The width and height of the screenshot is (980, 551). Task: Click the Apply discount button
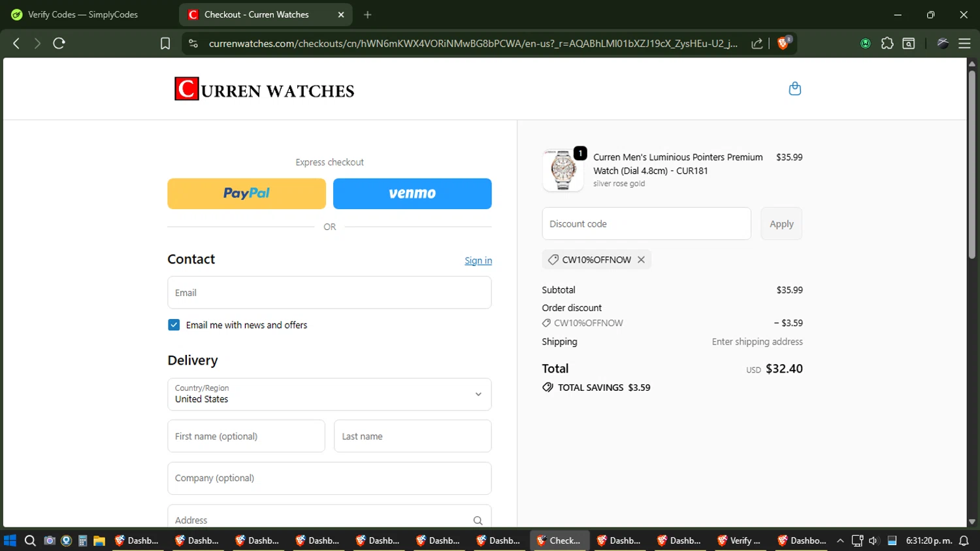[x=781, y=224]
